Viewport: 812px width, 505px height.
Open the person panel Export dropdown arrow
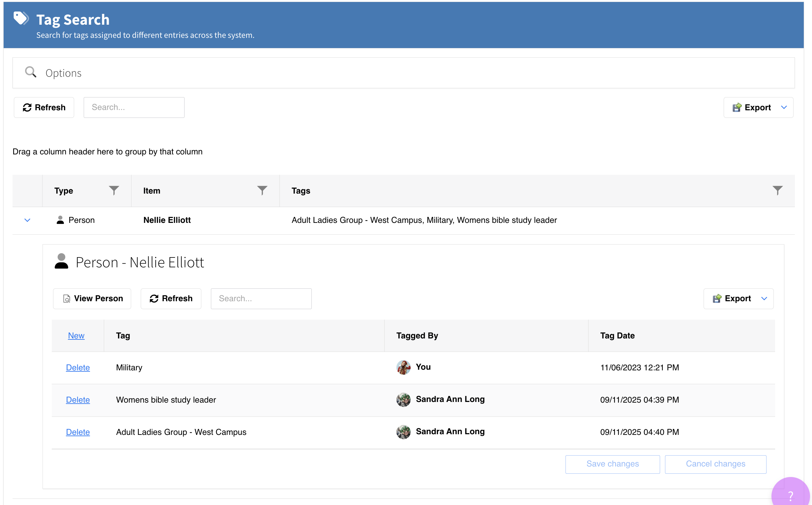coord(764,298)
